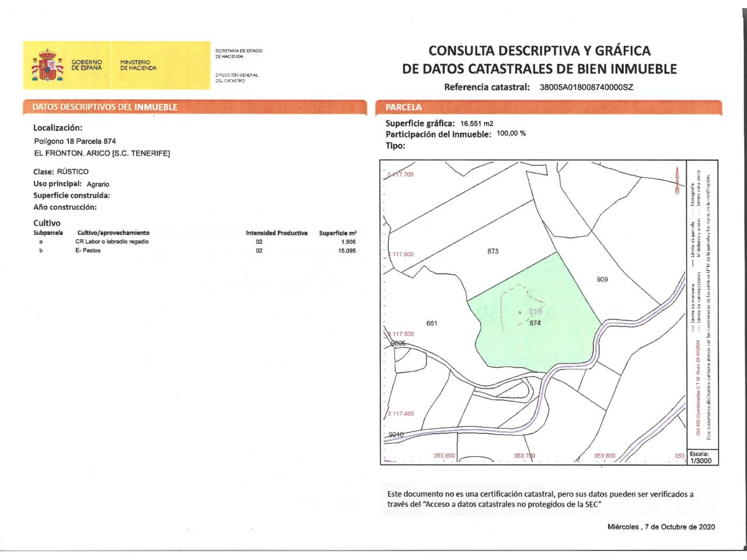Click 'DE DATOS CATASTRALES DE BIEN INMUEBLE' line
The image size is (747, 560).
(x=539, y=69)
